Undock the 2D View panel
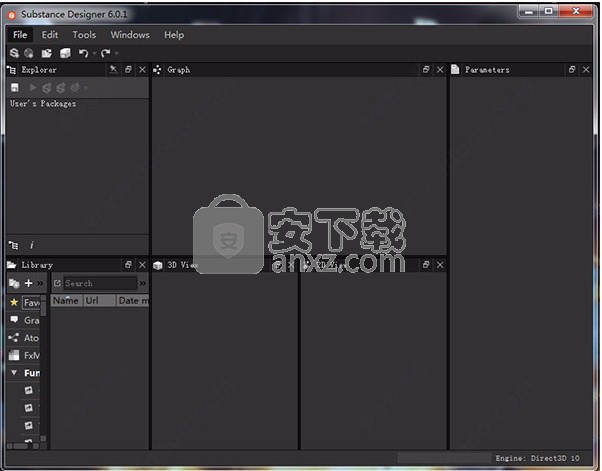Screen dimensions: 602x471 [426, 264]
